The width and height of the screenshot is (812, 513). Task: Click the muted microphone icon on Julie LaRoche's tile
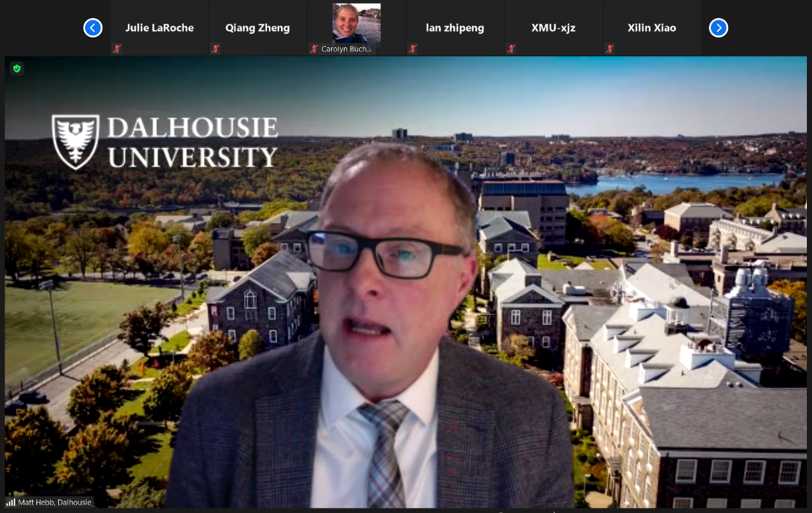[117, 49]
